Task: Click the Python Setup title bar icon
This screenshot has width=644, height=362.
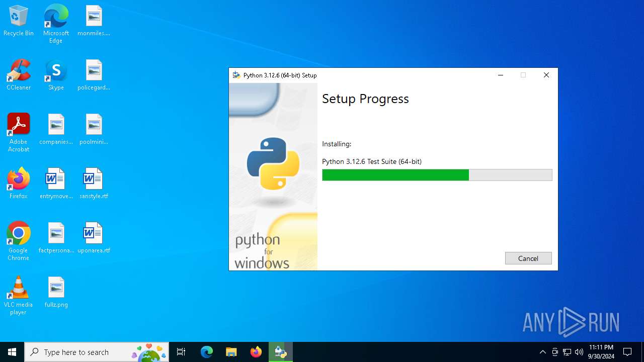Action: [236, 75]
